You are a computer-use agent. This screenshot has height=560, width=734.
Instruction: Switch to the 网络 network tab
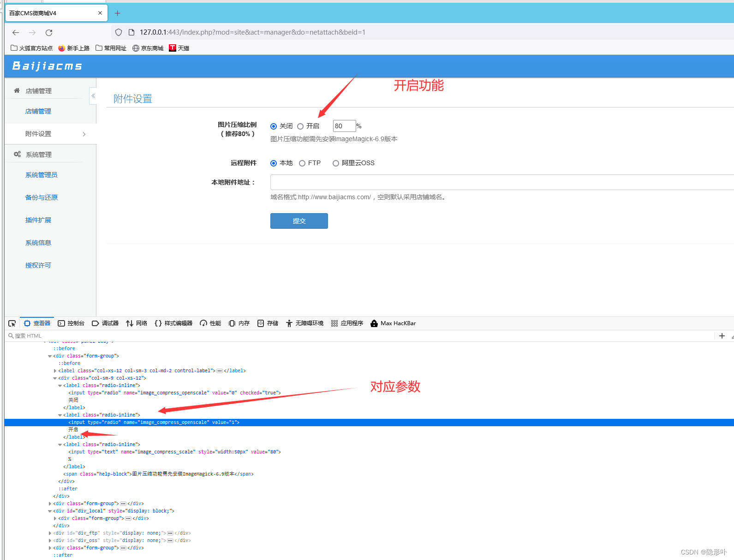[137, 323]
